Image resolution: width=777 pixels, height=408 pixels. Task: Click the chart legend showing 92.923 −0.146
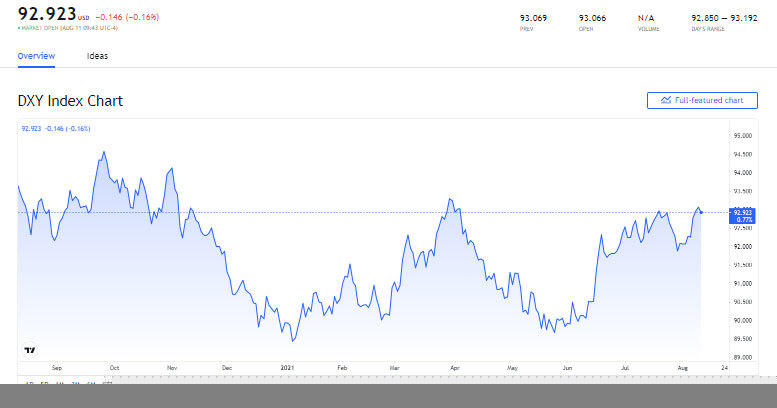pyautogui.click(x=56, y=128)
